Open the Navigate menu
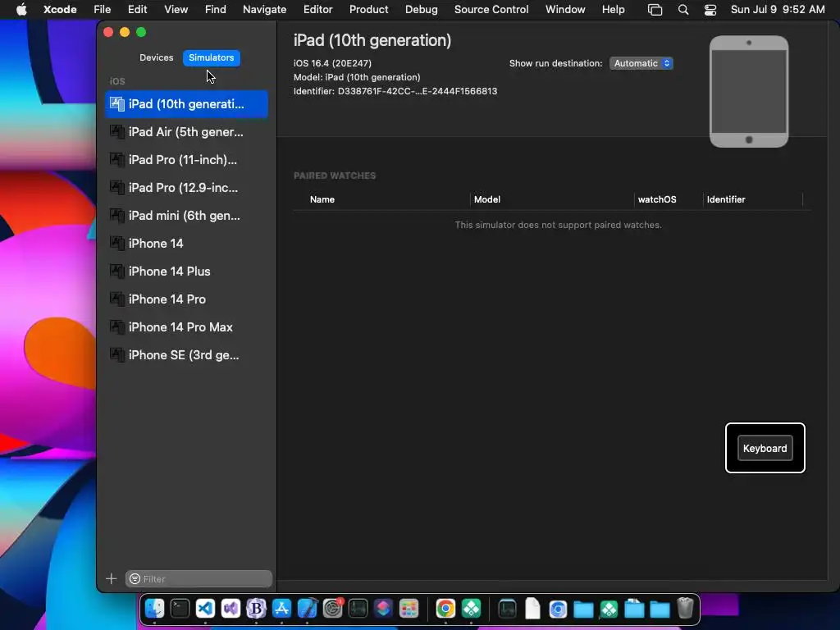This screenshot has width=840, height=630. click(x=265, y=10)
